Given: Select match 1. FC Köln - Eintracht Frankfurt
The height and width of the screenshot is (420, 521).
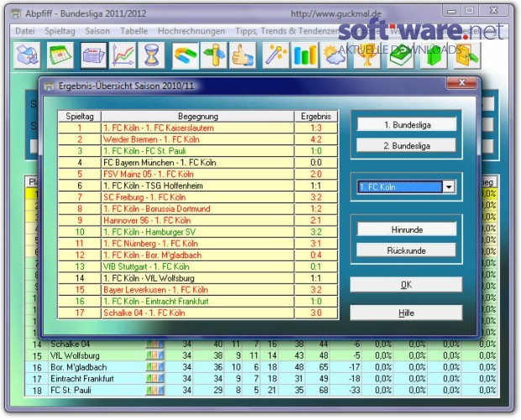Looking at the screenshot, I should click(x=198, y=301).
